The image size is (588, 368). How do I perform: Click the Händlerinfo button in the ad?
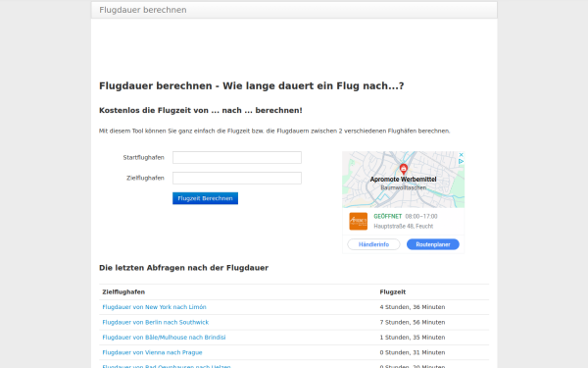[373, 244]
